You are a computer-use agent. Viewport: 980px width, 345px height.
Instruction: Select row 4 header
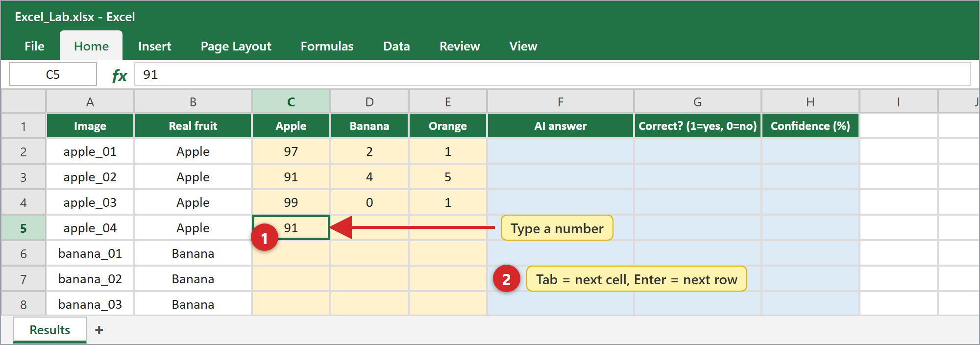[x=24, y=202]
